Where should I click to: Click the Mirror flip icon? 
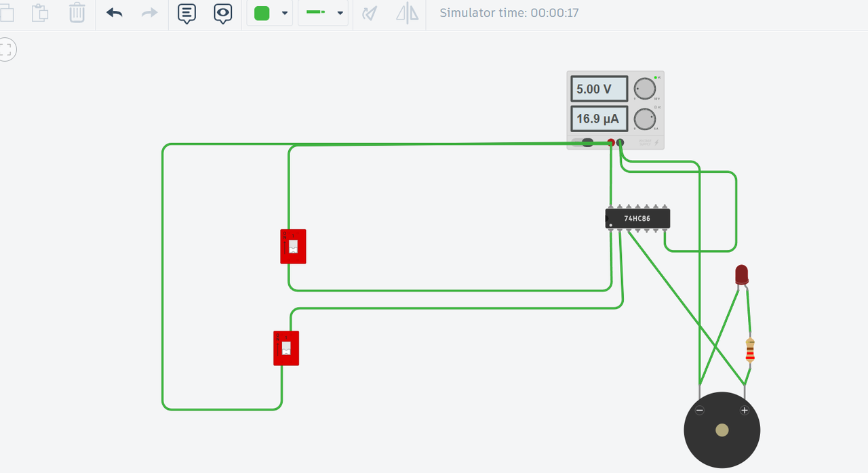[x=407, y=13]
